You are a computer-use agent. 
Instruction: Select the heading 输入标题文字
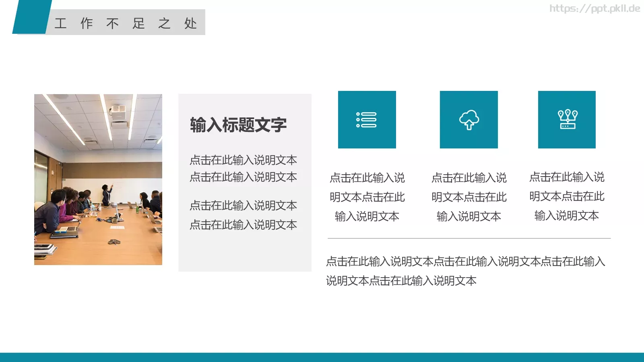[238, 125]
